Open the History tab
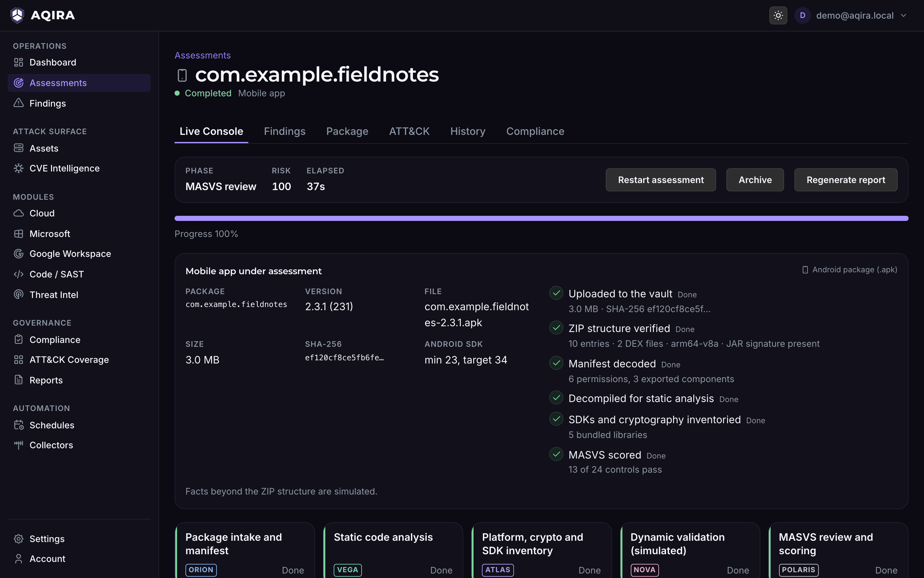924x578 pixels. pyautogui.click(x=468, y=131)
